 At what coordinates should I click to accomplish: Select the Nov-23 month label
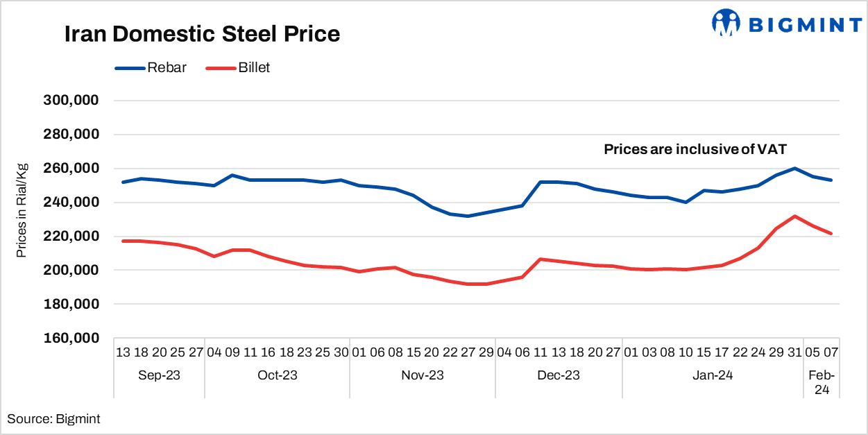click(422, 375)
